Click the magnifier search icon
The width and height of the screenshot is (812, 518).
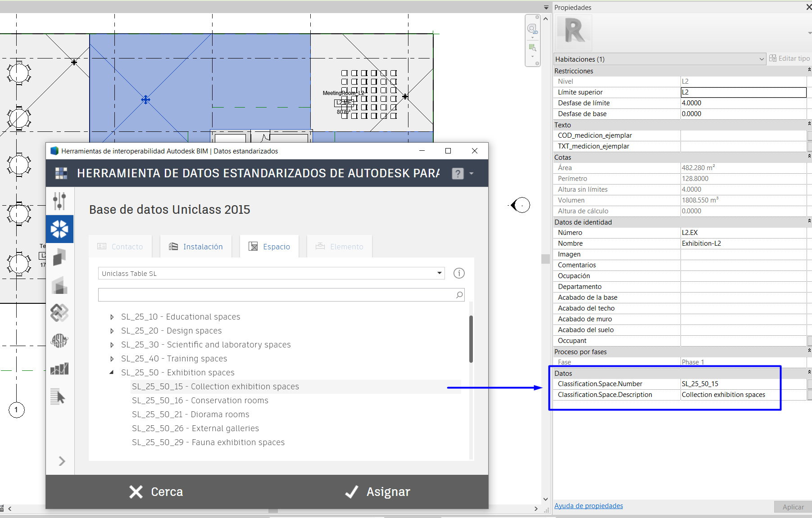click(459, 295)
